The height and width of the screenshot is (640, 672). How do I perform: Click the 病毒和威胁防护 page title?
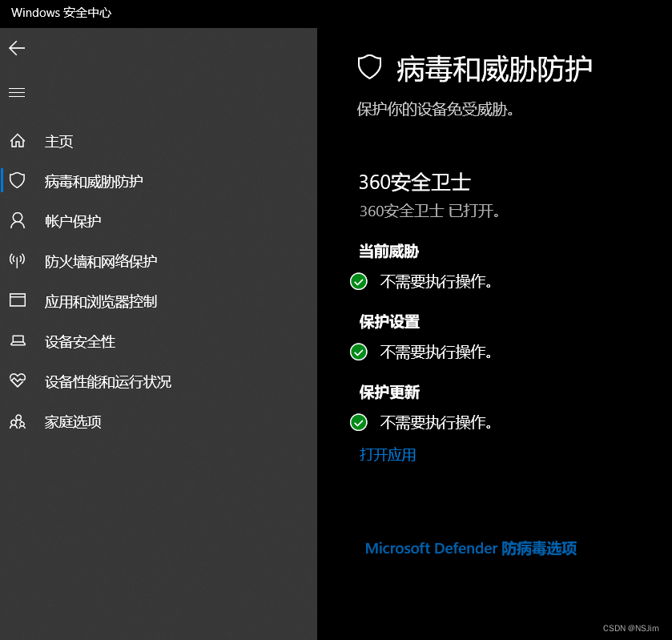tap(494, 69)
